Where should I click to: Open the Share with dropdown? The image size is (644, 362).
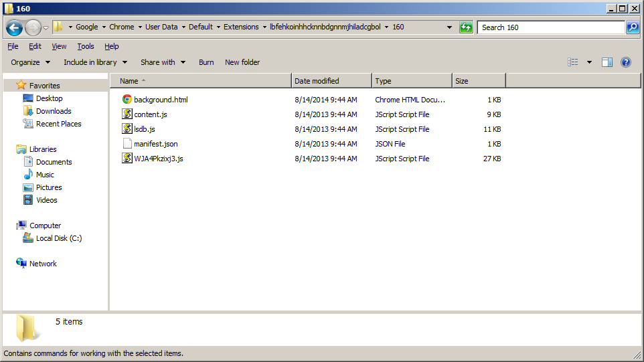point(163,62)
